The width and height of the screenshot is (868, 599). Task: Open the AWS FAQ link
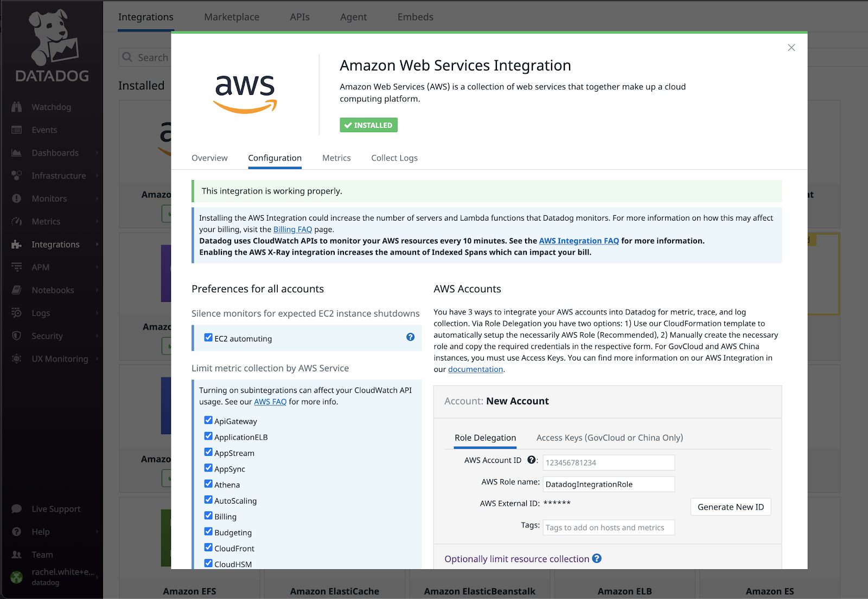pyautogui.click(x=270, y=402)
